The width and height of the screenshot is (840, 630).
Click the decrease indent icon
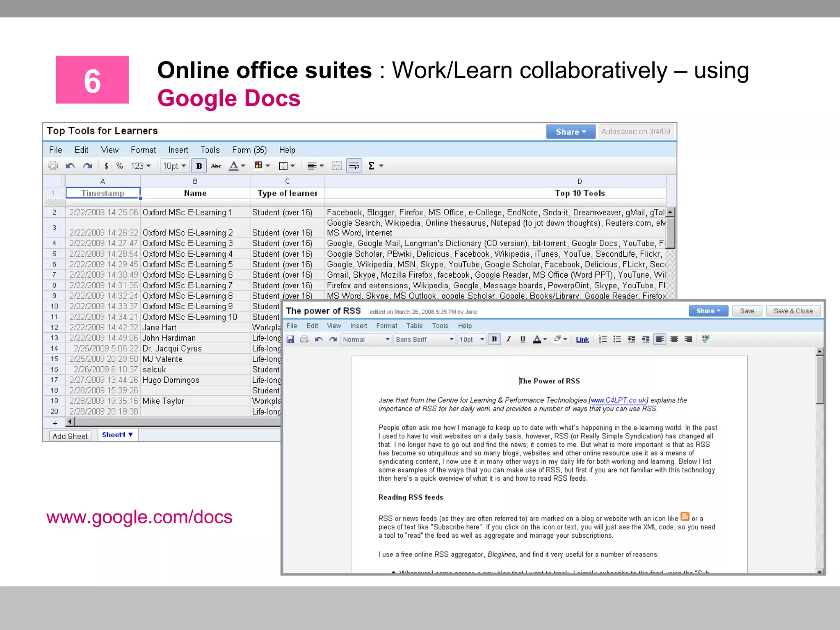pos(631,339)
